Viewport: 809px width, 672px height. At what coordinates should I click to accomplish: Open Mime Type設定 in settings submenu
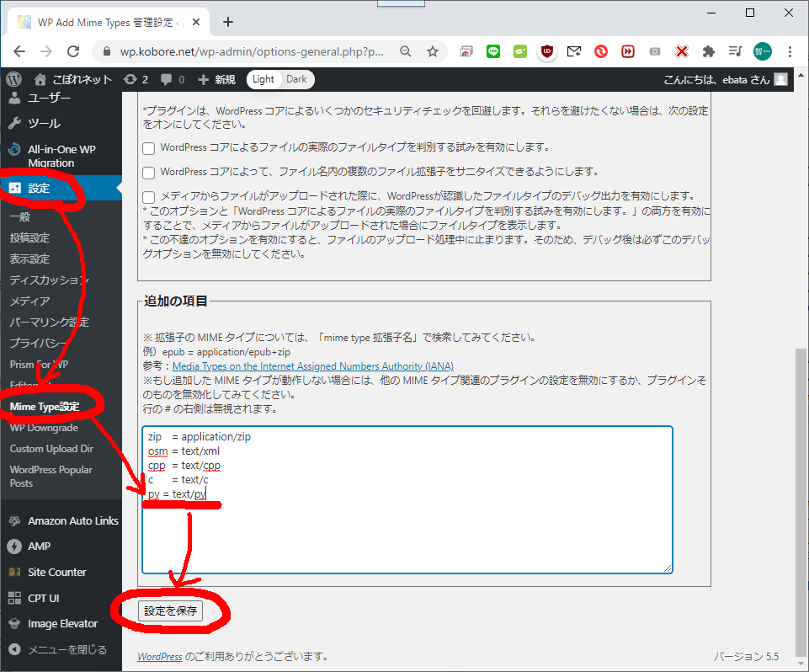coord(45,407)
